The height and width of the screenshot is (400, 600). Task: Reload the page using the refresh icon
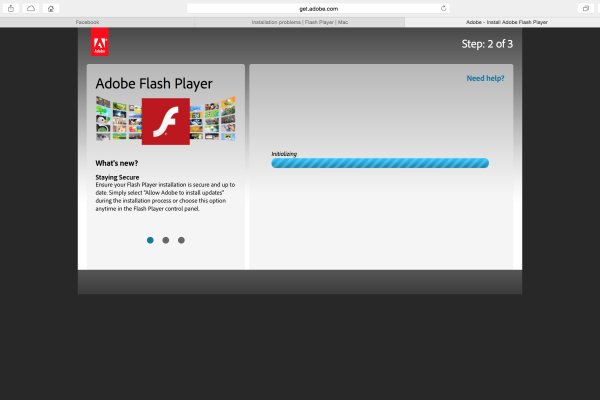(x=443, y=8)
